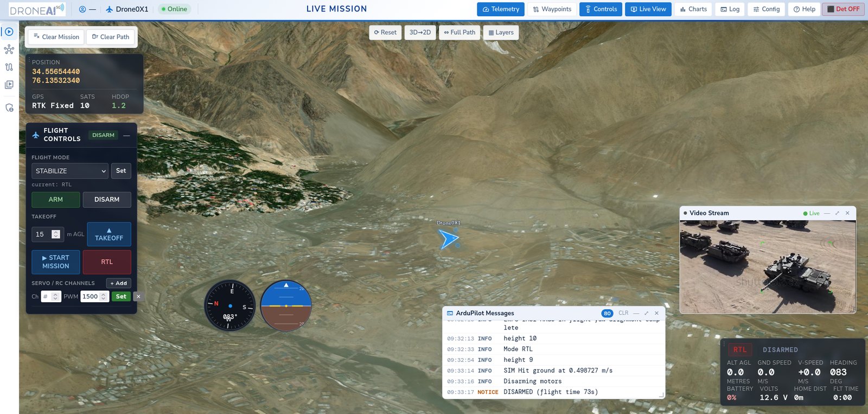The height and width of the screenshot is (414, 868).
Task: Expand the ArduPilot Messages panel to fullscreen
Action: tap(646, 313)
